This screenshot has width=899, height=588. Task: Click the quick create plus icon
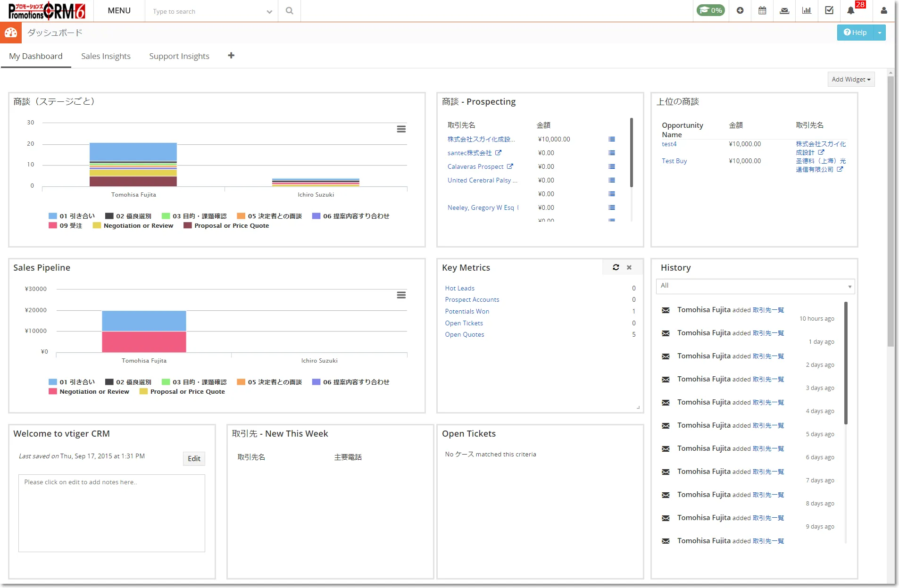pos(740,10)
